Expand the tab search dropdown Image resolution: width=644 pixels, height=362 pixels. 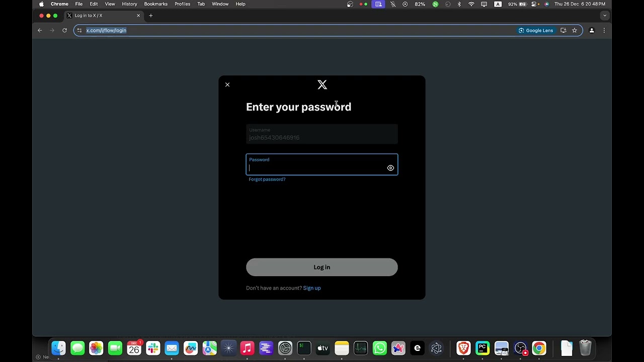point(605,16)
